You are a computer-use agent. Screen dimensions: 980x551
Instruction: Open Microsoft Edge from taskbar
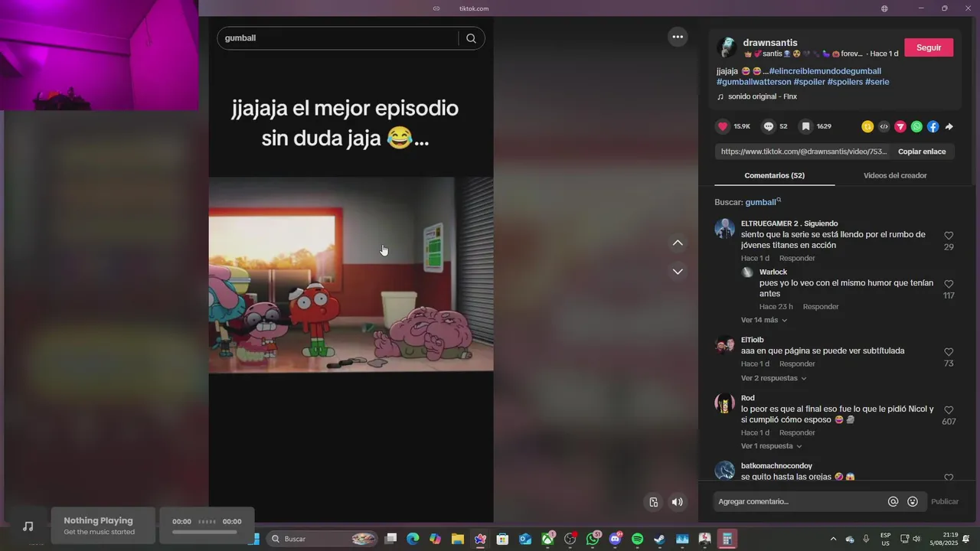413,539
